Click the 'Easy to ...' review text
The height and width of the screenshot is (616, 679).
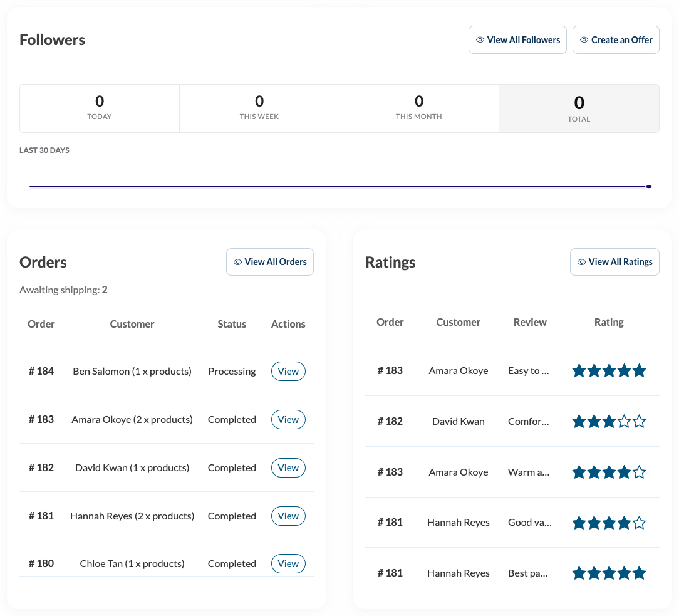click(x=528, y=371)
